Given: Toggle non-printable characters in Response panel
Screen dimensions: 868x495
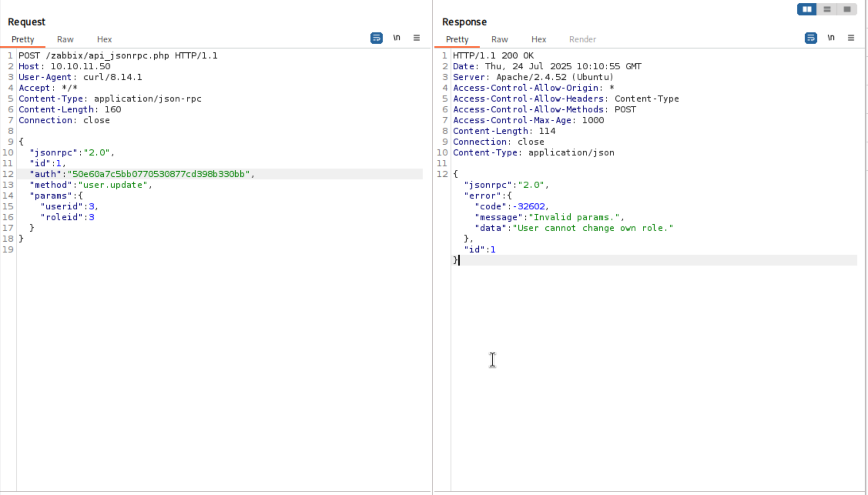Looking at the screenshot, I should [x=831, y=38].
